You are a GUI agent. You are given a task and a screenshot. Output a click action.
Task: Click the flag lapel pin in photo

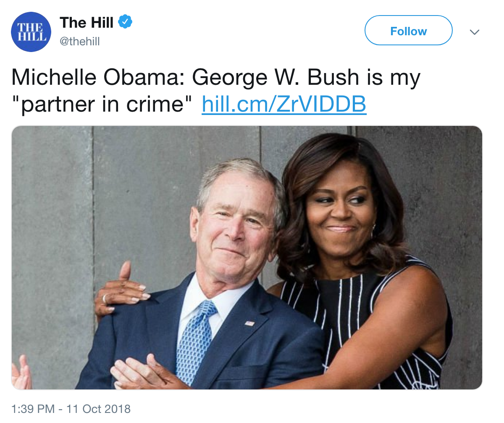[249, 323]
